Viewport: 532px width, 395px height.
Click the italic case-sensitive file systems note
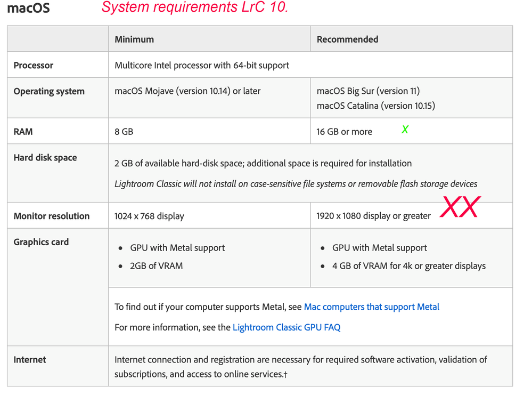click(x=296, y=184)
